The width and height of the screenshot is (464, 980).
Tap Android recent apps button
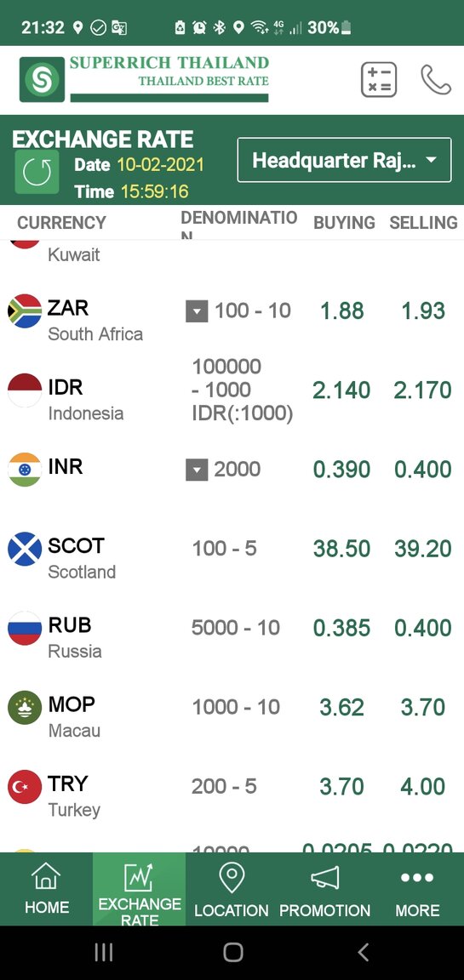click(x=103, y=952)
